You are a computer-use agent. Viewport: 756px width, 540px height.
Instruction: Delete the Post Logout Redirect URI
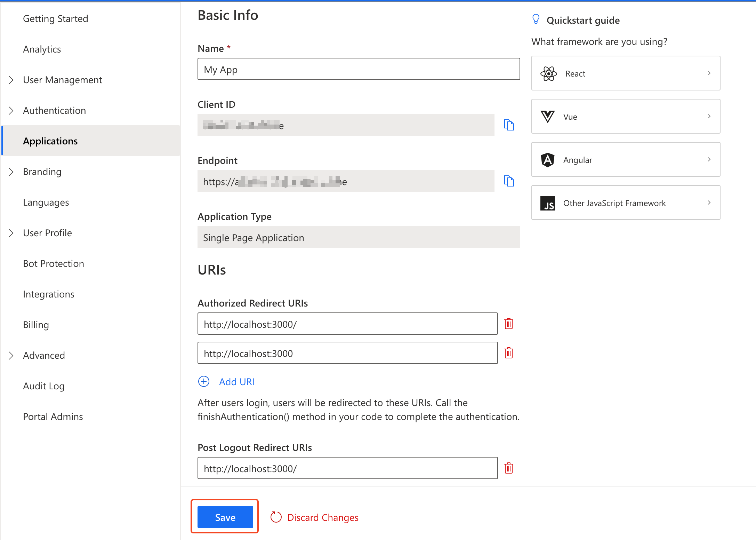509,468
